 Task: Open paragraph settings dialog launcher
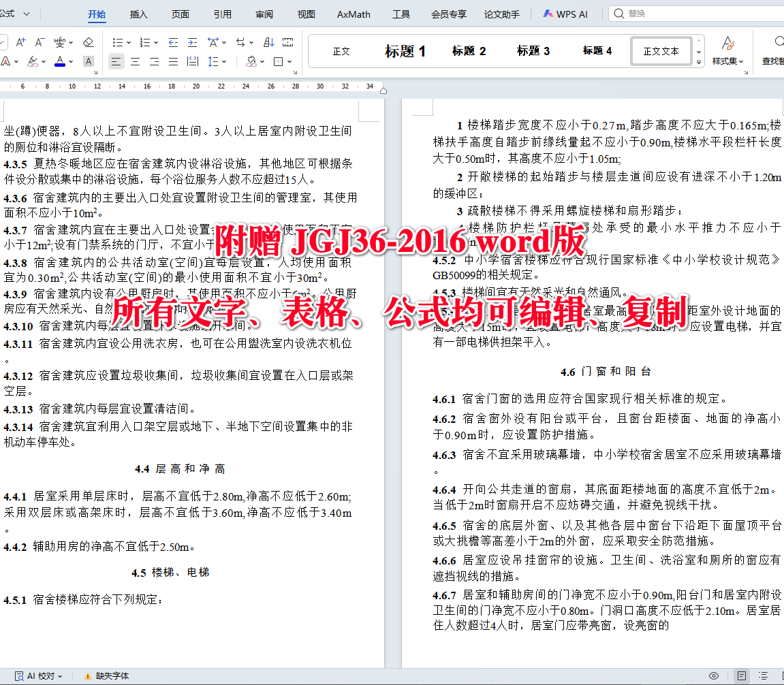pos(295,72)
